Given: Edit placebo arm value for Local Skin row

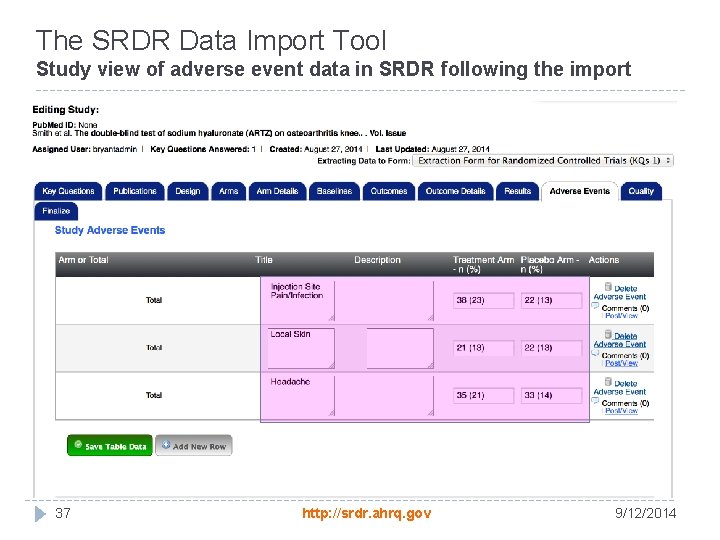Looking at the screenshot, I should point(551,348).
